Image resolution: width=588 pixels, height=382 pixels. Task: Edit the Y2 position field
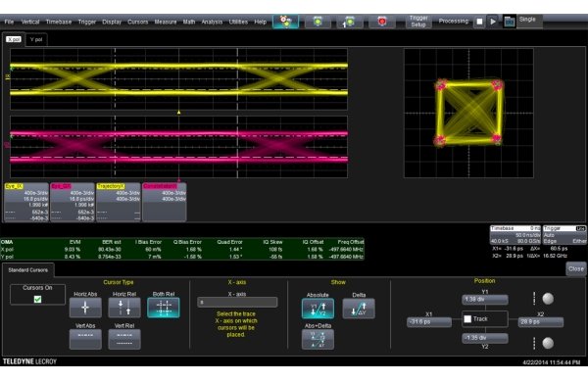pyautogui.click(x=485, y=338)
